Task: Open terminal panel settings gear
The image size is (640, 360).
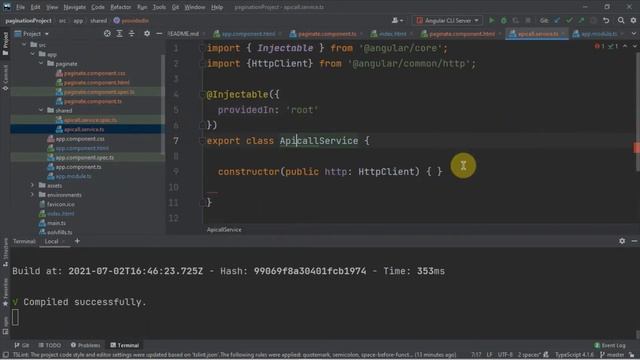Action: coord(622,241)
